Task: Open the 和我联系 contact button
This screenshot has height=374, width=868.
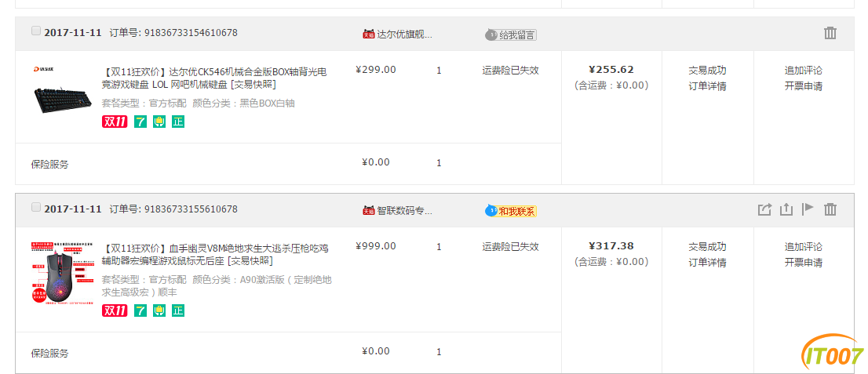Action: [x=511, y=212]
